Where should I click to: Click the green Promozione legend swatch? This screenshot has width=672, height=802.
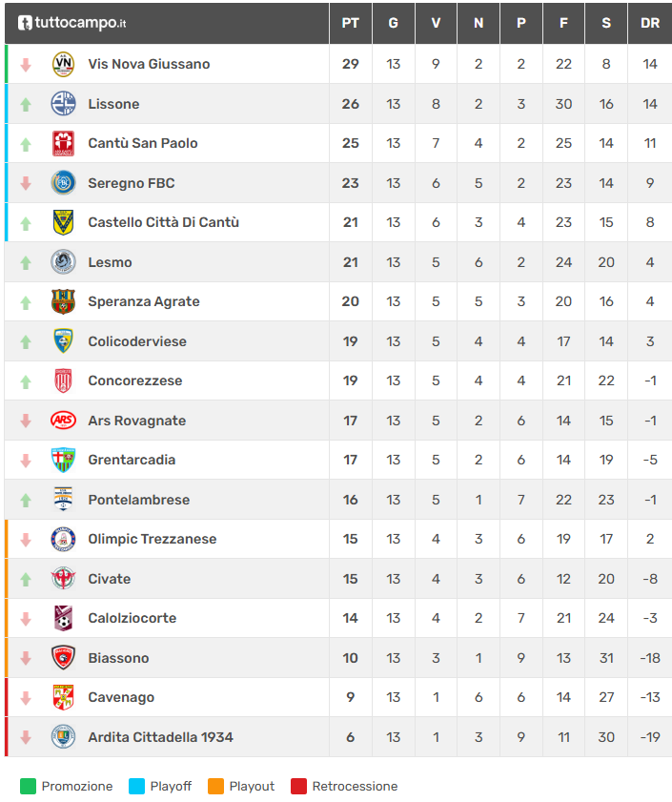29,787
